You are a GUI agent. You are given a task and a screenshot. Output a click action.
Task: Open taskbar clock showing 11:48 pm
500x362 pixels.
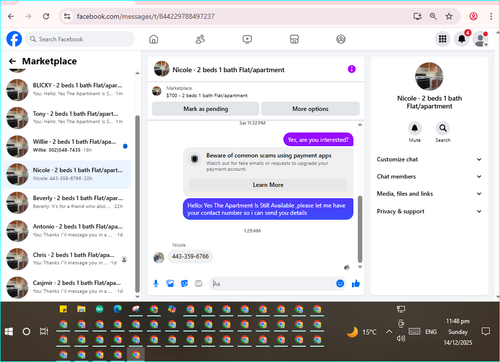tap(458, 332)
